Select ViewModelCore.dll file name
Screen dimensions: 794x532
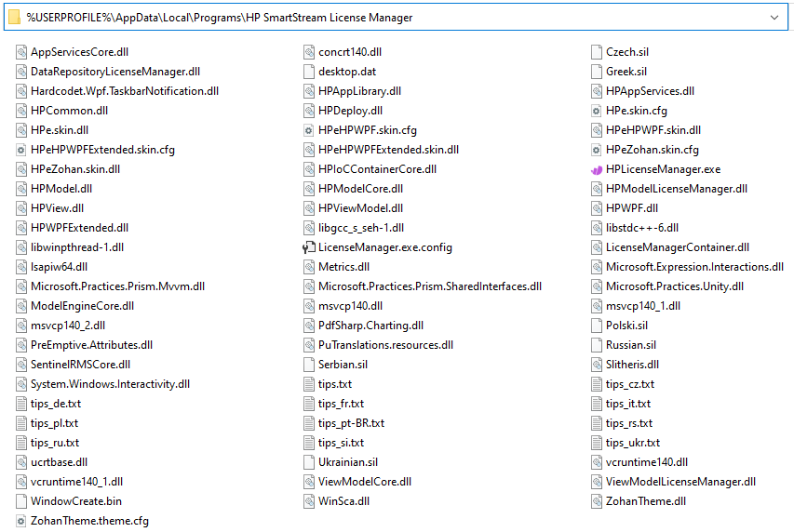pos(365,482)
